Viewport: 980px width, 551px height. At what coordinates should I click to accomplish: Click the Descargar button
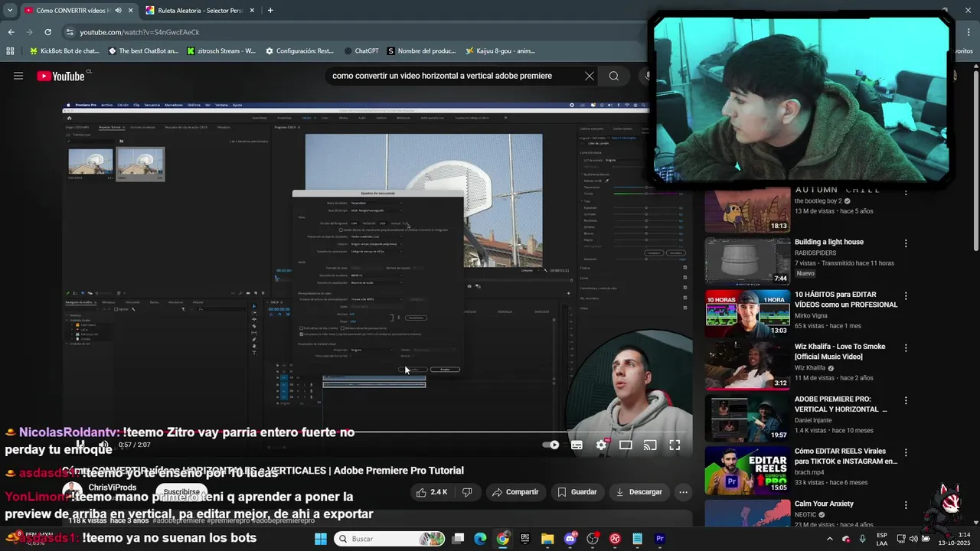pos(639,492)
